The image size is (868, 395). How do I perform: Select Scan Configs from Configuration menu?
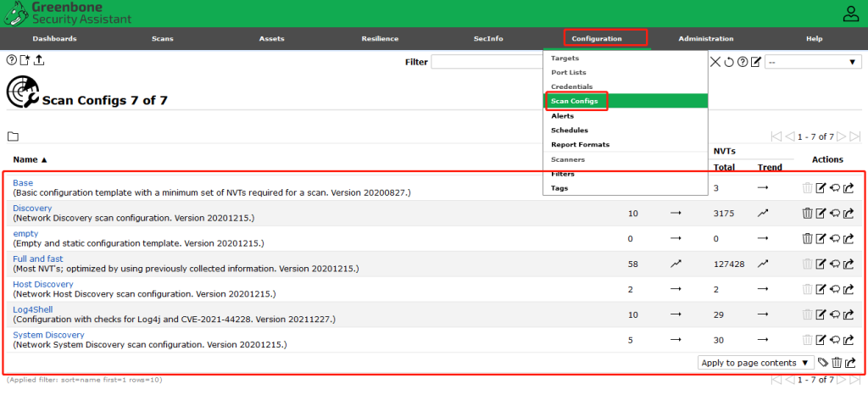coord(575,102)
